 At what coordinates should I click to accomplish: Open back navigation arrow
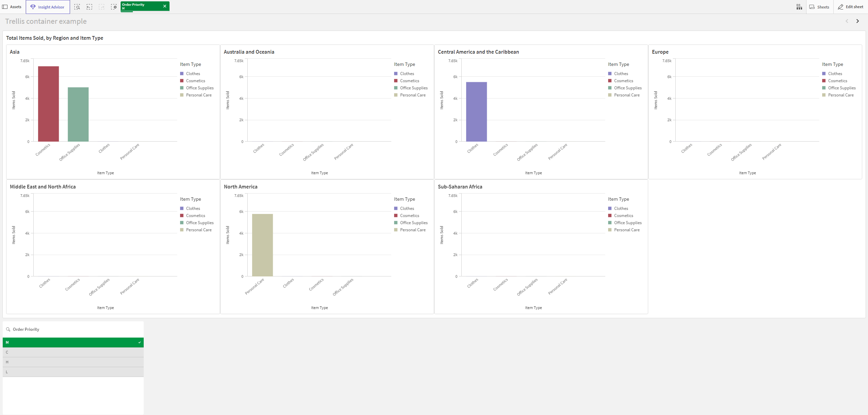(847, 21)
